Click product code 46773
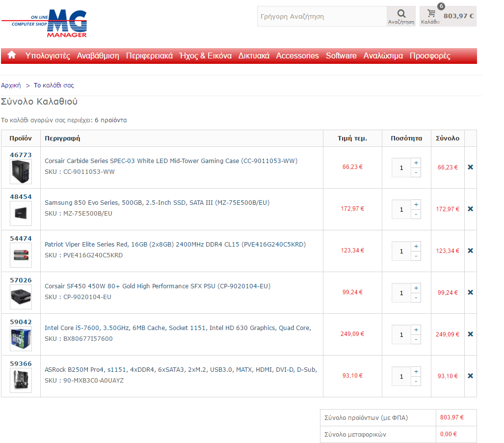This screenshot has width=504, height=443. 21,155
